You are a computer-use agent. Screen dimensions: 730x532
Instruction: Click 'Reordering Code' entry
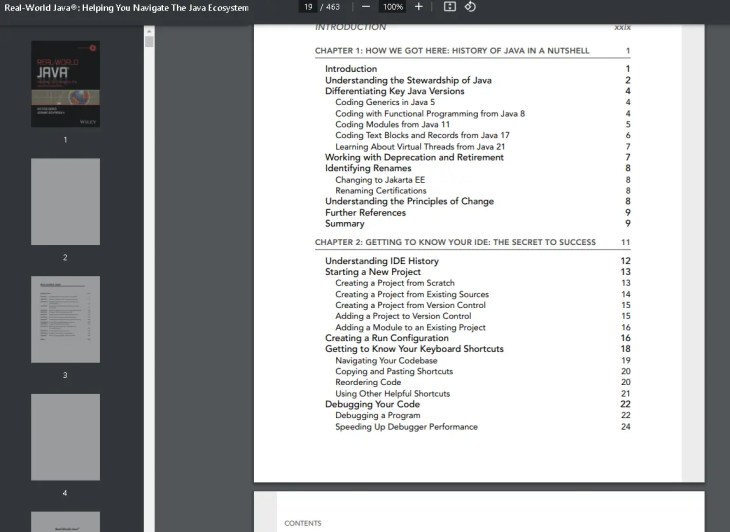click(368, 382)
